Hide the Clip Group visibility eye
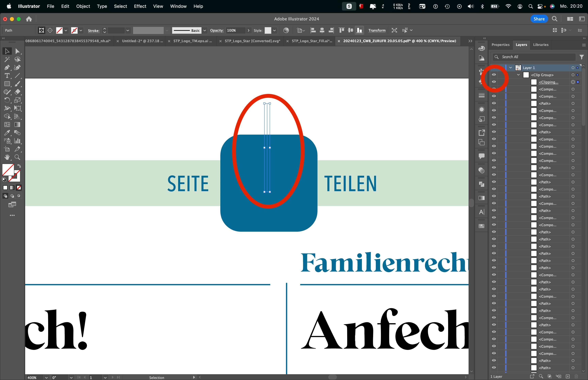 (494, 75)
